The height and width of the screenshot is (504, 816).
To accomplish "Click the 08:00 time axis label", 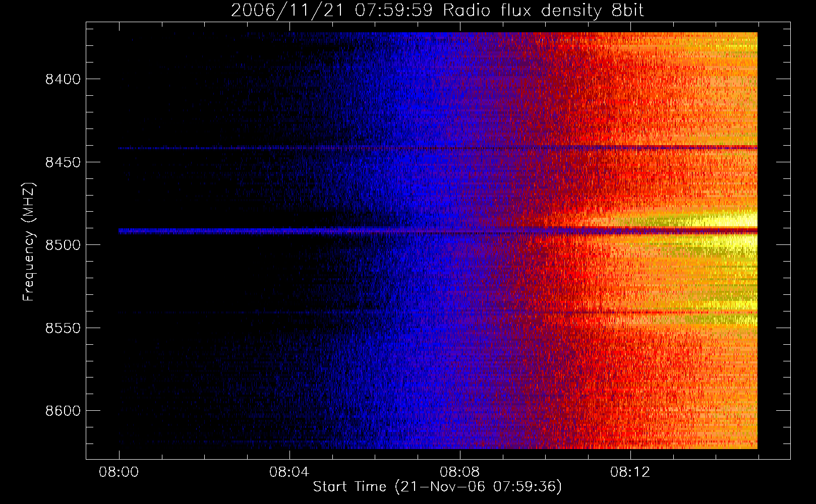I will 119,472.
